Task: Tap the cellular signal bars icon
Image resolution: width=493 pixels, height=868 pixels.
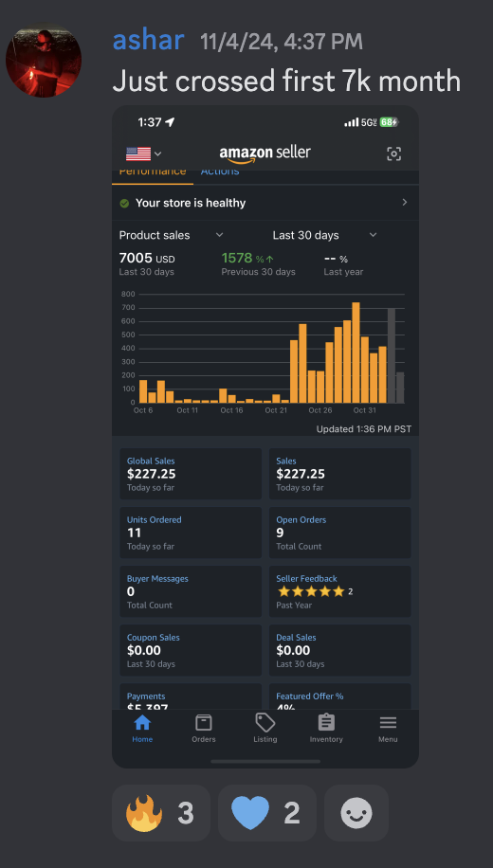Action: (x=351, y=122)
